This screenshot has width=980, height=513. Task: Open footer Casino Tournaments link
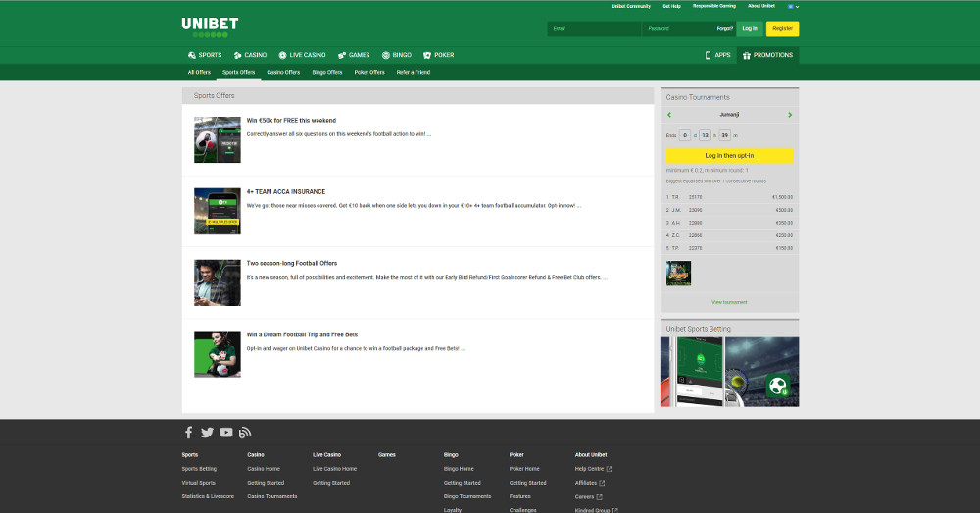(272, 496)
